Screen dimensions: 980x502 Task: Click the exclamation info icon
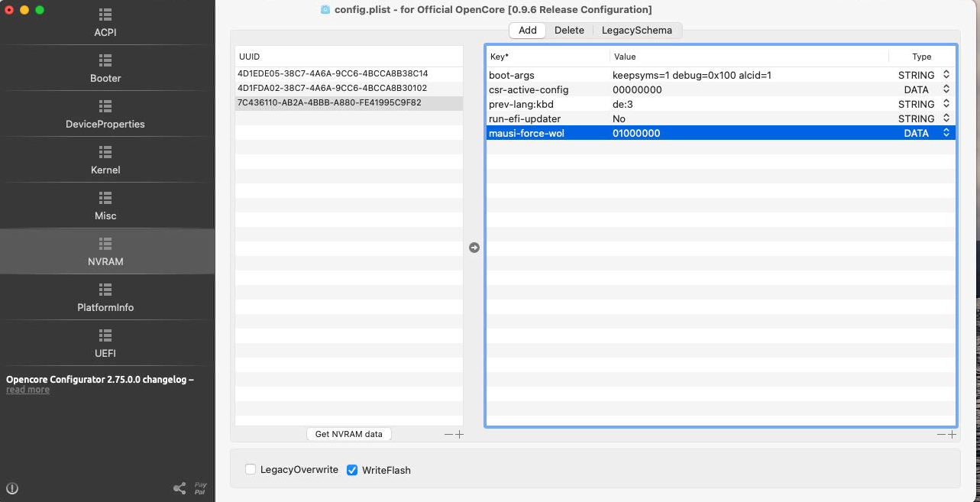[12, 489]
